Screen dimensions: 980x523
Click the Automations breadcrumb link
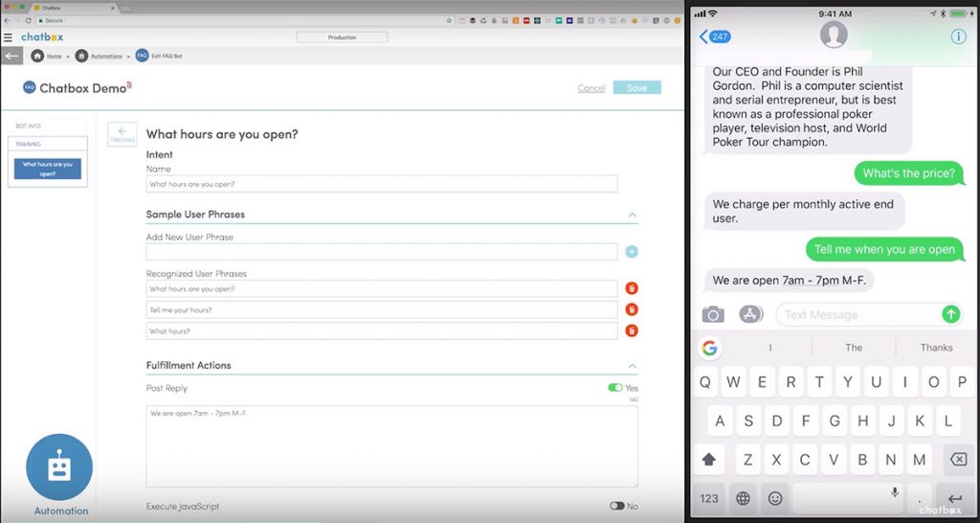coord(106,57)
